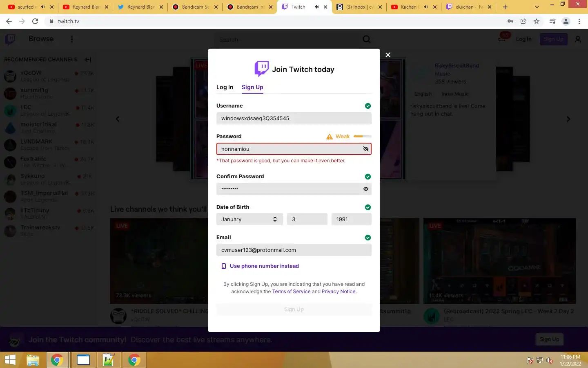This screenshot has height=368, width=588.
Task: Click the Twitch search magnifier icon
Action: pos(367,39)
